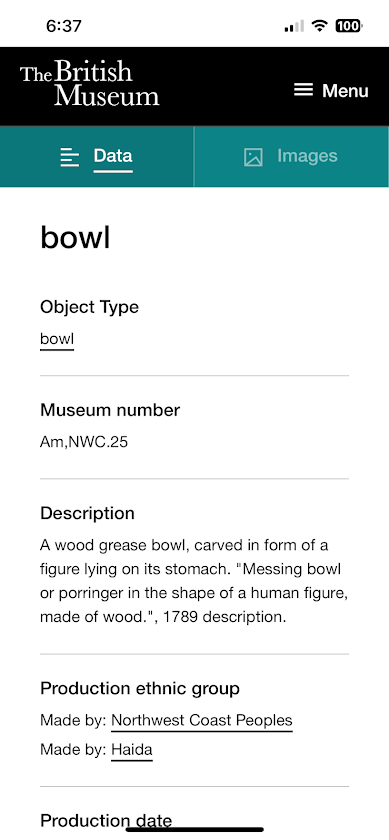Tap the bowl page title
The width and height of the screenshot is (389, 840).
click(75, 237)
